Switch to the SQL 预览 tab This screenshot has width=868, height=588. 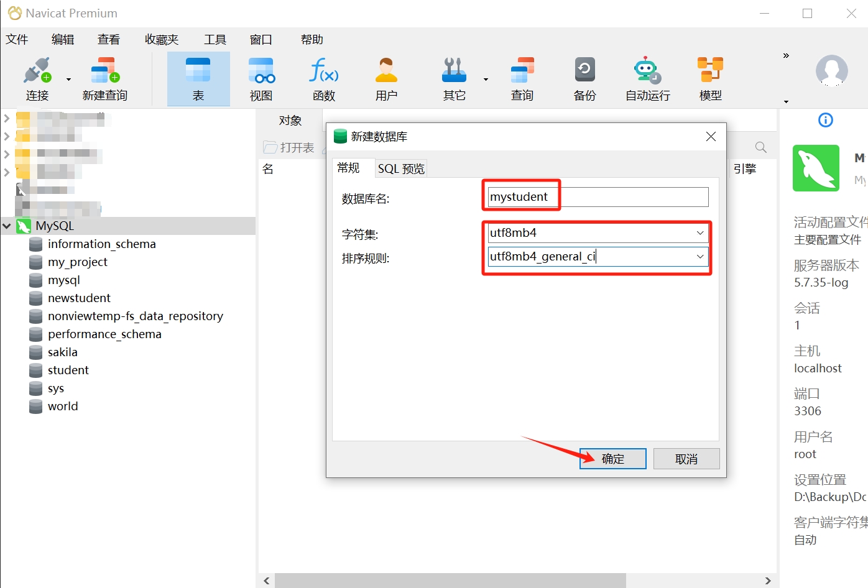pyautogui.click(x=401, y=168)
